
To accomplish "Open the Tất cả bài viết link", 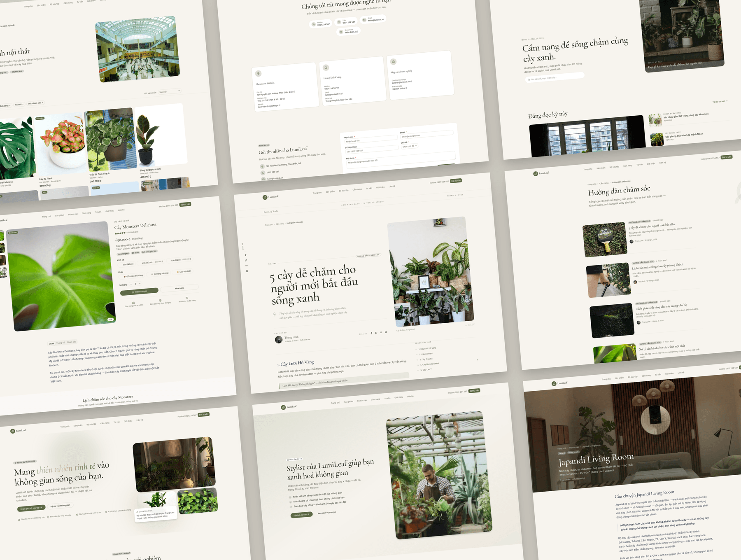I will coord(720,101).
